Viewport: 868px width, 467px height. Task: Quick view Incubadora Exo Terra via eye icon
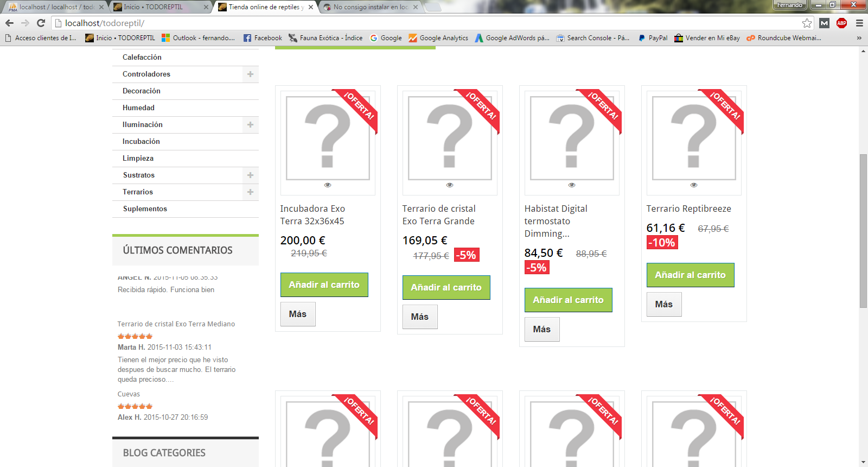tap(328, 185)
